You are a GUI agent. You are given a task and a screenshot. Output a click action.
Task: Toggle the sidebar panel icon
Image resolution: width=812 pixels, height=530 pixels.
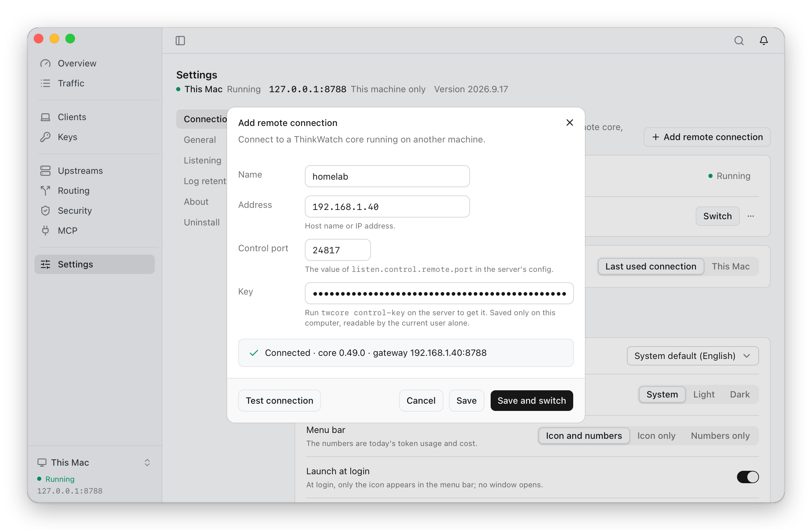tap(180, 41)
